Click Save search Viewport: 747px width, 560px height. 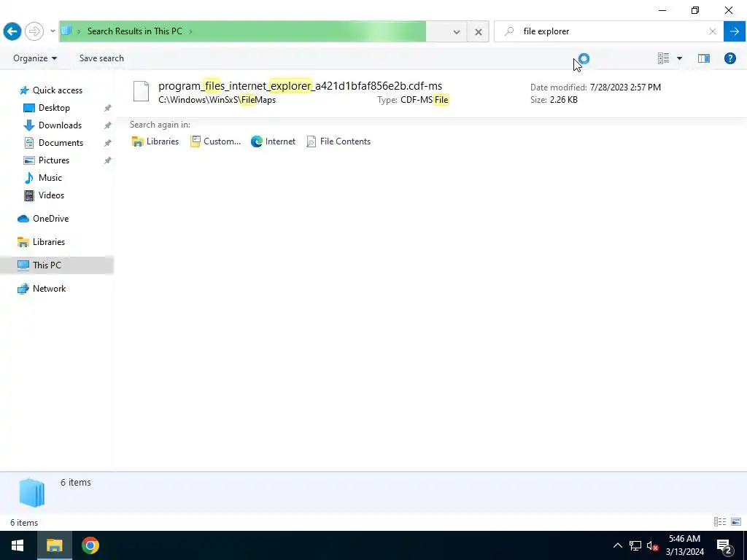(101, 58)
